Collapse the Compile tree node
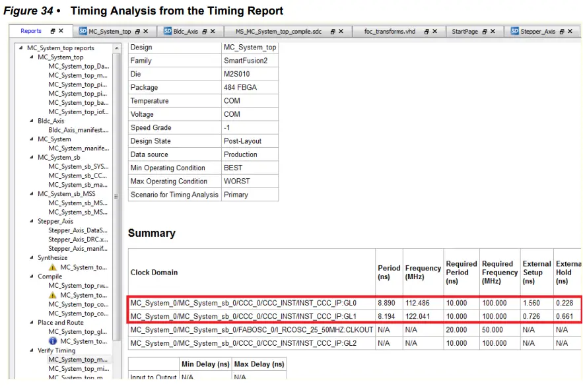The width and height of the screenshot is (583, 392). coord(32,276)
